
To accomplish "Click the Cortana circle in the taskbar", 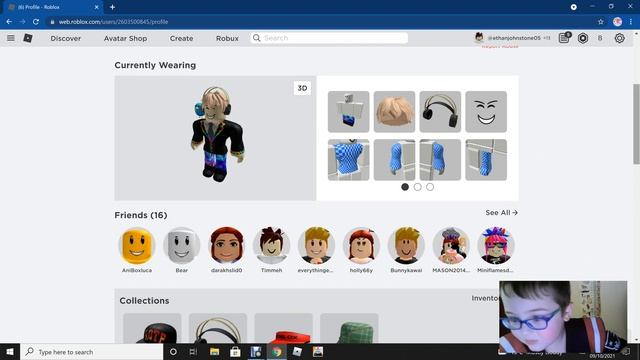I will [x=173, y=351].
